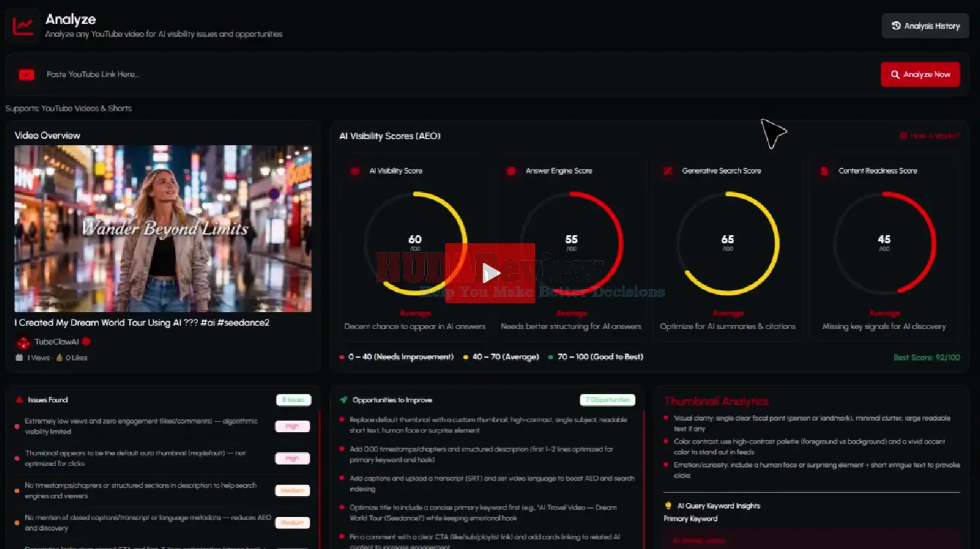Image resolution: width=980 pixels, height=549 pixels.
Task: Click the Issues Found warning icon
Action: point(19,399)
